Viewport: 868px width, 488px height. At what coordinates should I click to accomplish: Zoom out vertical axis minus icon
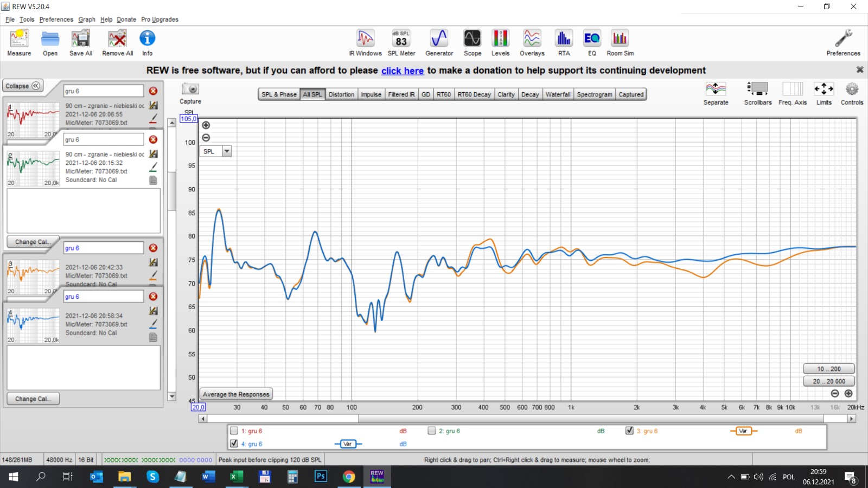coord(206,138)
